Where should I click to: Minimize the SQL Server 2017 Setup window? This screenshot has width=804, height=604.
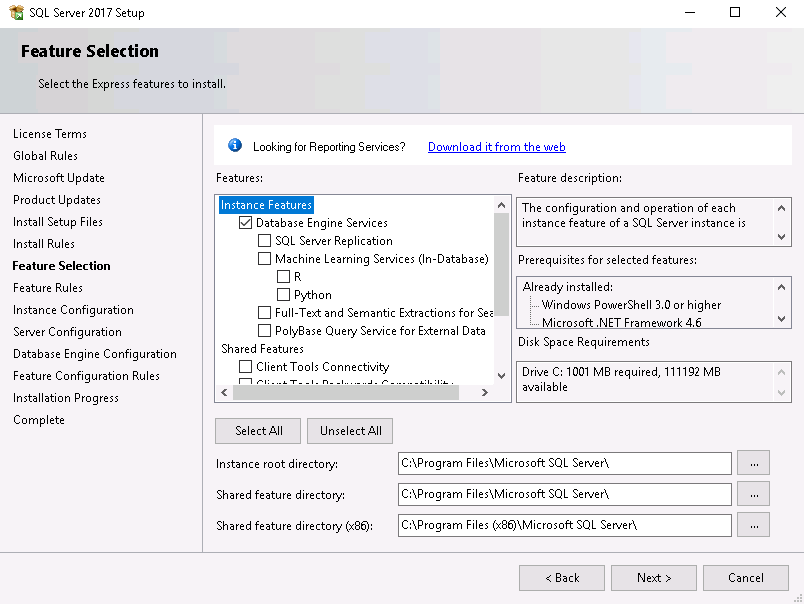690,12
